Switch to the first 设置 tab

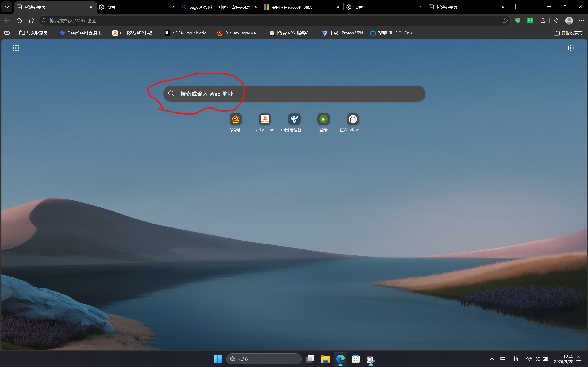coord(137,7)
